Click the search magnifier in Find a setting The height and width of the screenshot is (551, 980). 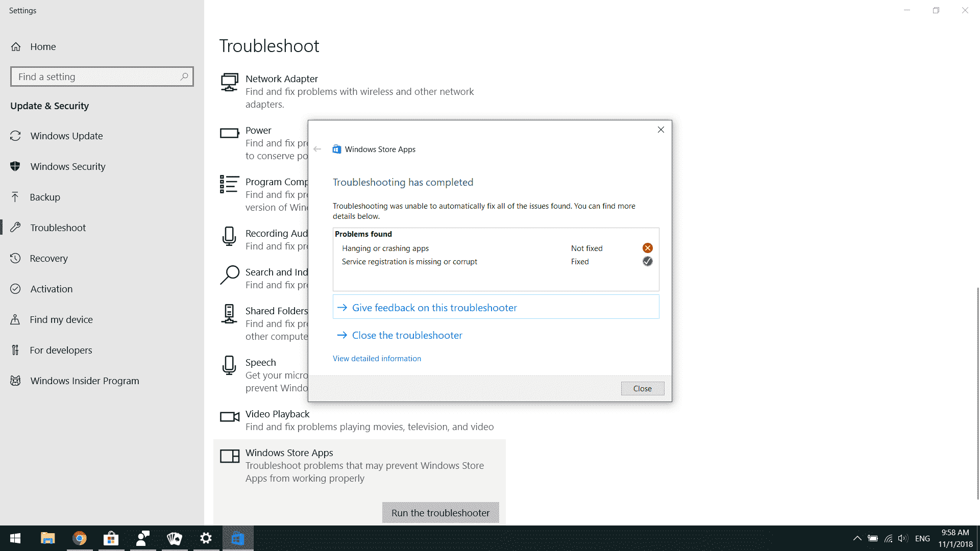184,77
